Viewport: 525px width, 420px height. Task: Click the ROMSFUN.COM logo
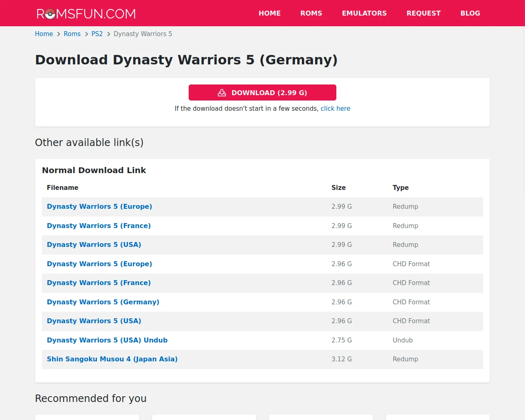(x=86, y=14)
